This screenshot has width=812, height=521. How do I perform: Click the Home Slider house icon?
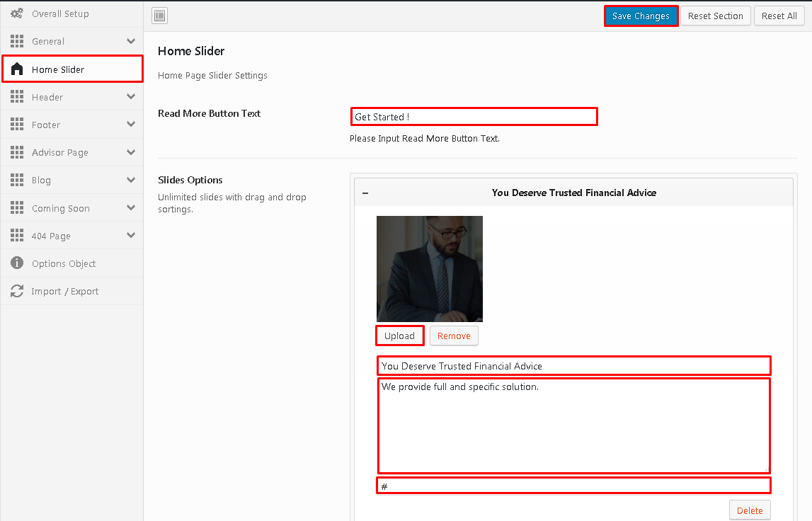click(x=17, y=69)
